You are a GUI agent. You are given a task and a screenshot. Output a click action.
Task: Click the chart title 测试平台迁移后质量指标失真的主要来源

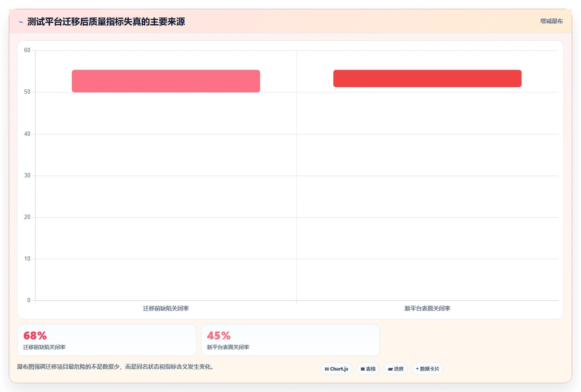click(x=106, y=21)
